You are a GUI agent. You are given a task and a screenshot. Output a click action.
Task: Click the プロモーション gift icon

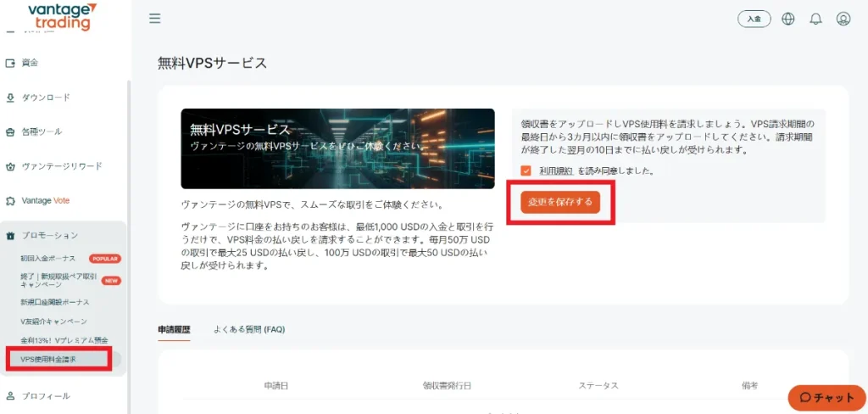coord(10,236)
